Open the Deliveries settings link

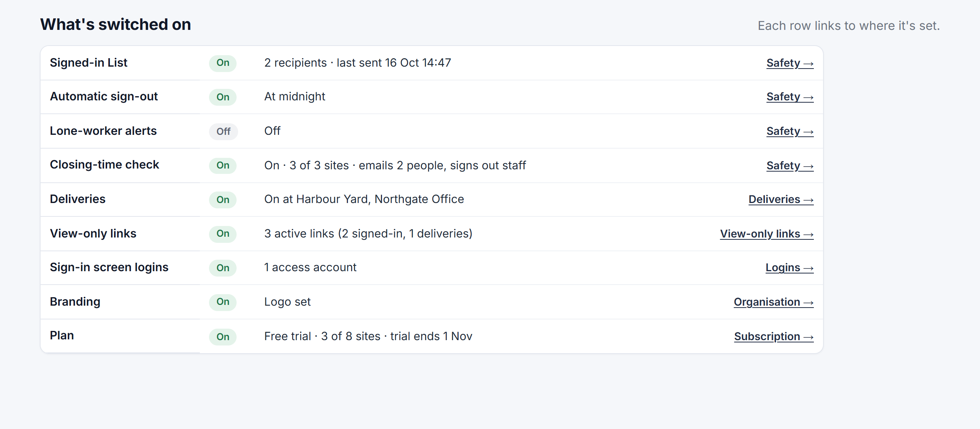[781, 199]
